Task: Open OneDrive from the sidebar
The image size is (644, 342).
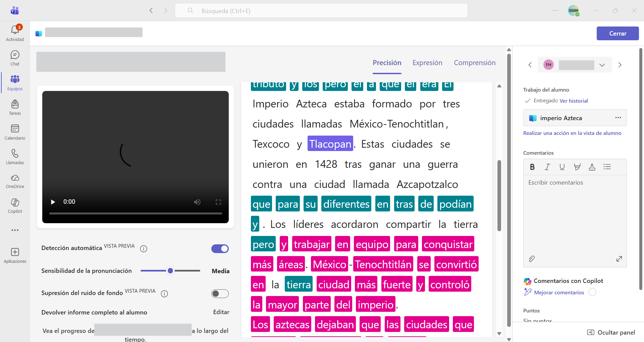Action: point(15,181)
